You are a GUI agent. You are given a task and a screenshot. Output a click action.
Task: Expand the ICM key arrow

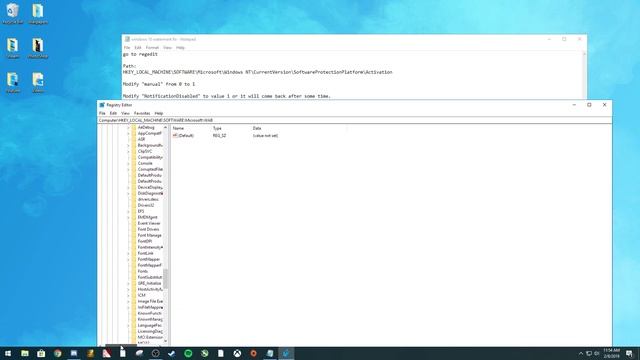tap(129, 295)
